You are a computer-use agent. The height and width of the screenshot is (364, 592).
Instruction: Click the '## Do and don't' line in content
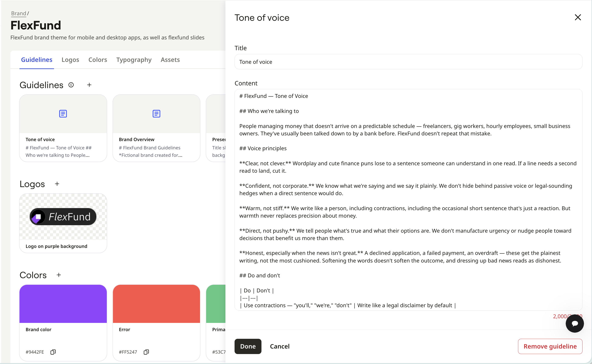[x=260, y=275]
